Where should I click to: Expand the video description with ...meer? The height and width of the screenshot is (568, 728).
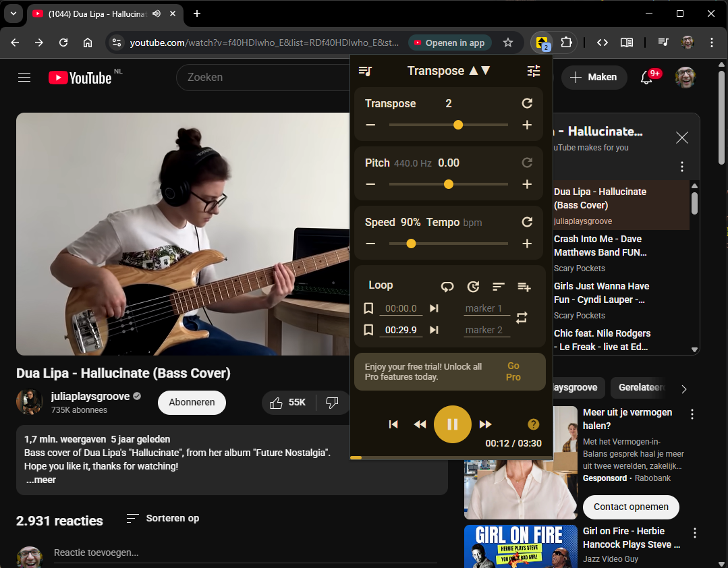tap(41, 480)
